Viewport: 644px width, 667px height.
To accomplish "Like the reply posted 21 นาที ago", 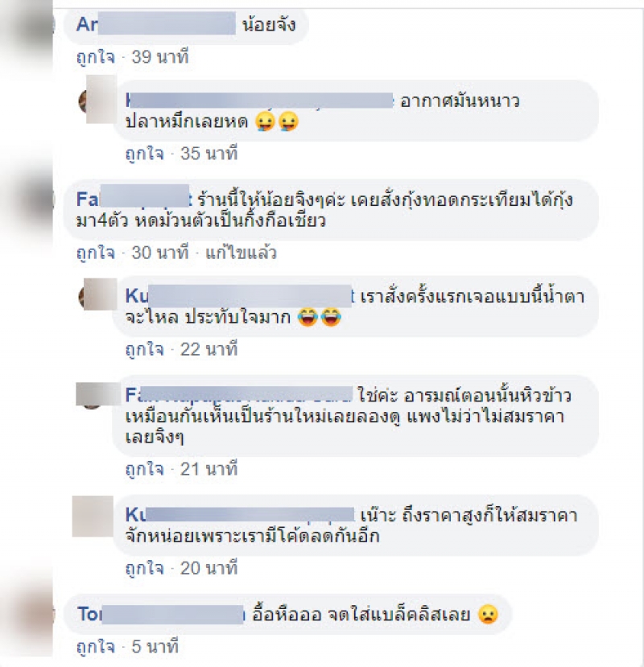I will point(145,469).
